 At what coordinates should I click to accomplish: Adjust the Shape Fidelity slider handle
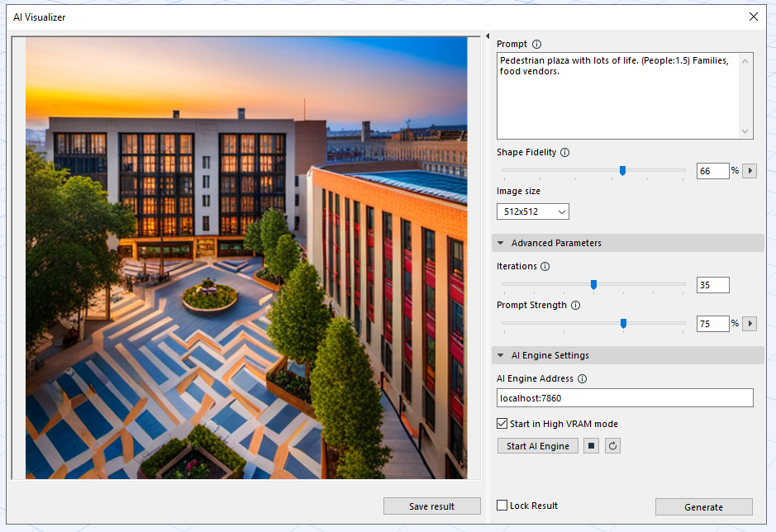622,171
